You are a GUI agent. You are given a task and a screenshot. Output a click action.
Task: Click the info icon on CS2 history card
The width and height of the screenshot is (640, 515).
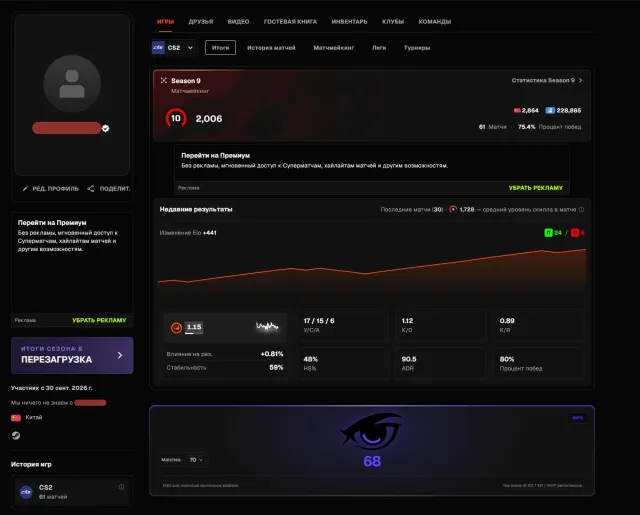pos(121,487)
